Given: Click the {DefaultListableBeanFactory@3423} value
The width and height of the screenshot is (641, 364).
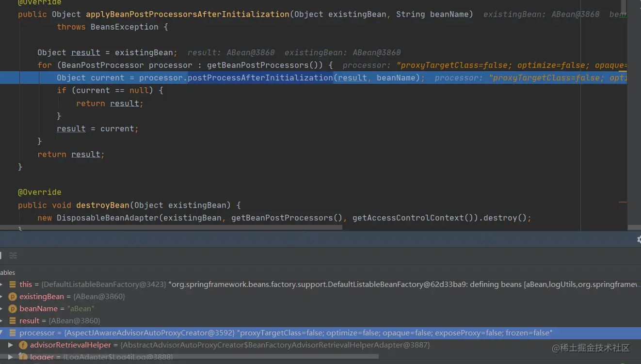Looking at the screenshot, I should [x=104, y=285].
